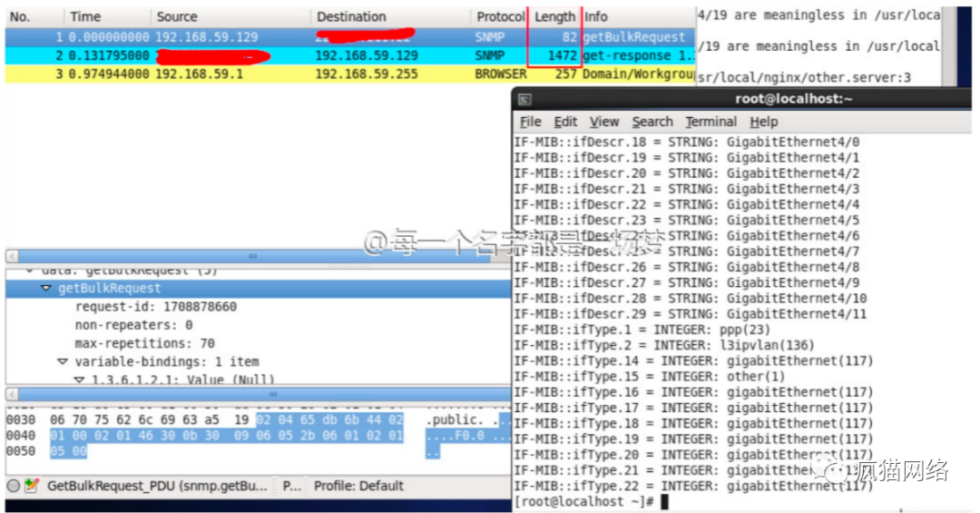Image resolution: width=980 pixels, height=513 pixels.
Task: Click the expert info circle in status bar
Action: (x=14, y=486)
